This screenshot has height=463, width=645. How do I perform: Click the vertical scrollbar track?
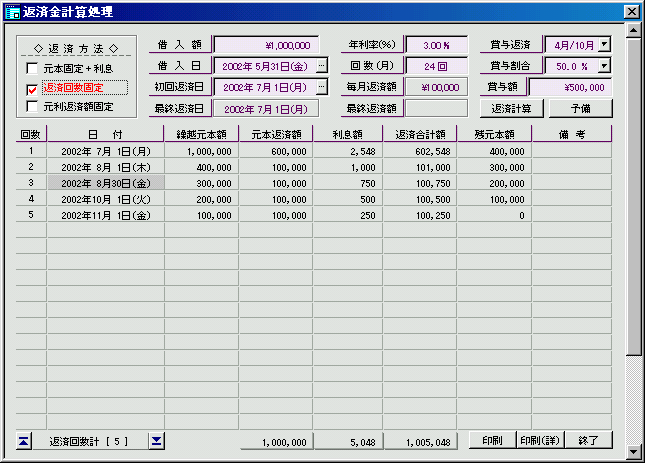tap(633, 400)
